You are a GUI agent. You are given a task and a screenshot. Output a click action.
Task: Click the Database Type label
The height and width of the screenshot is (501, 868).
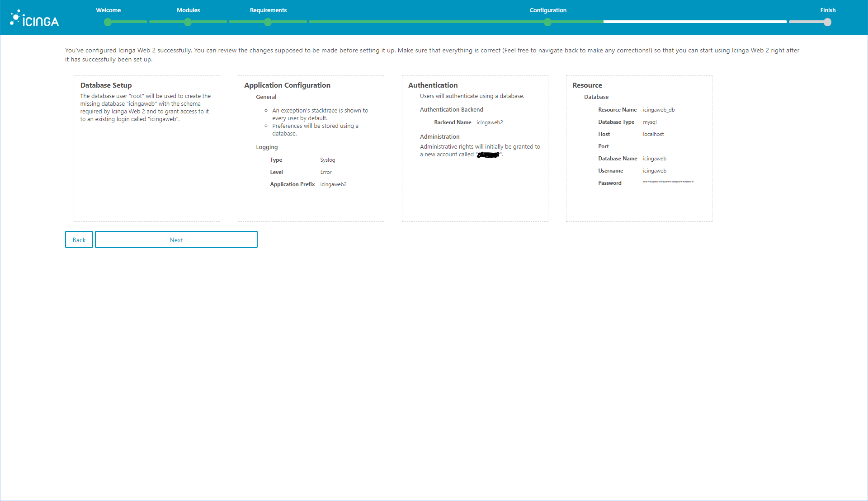coord(616,122)
